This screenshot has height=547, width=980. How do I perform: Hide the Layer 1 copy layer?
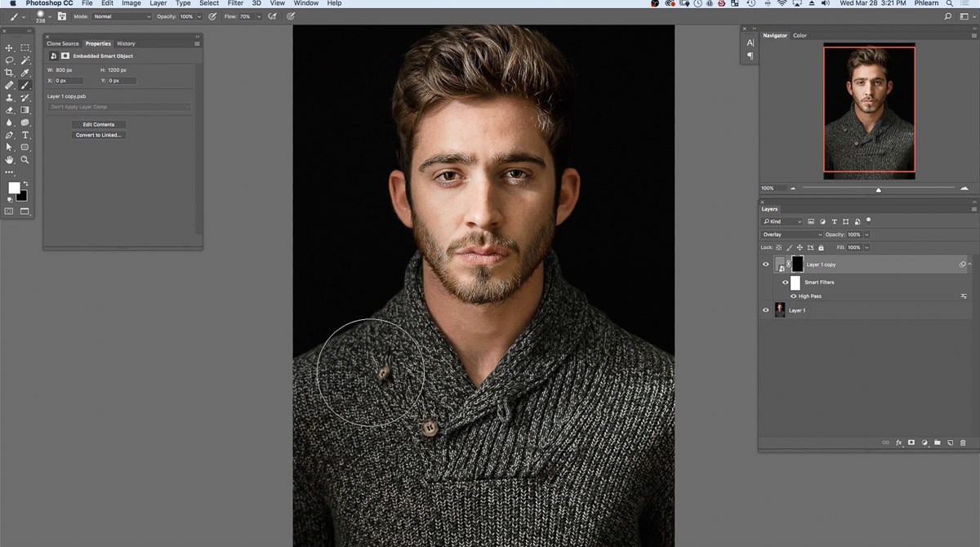click(x=766, y=265)
